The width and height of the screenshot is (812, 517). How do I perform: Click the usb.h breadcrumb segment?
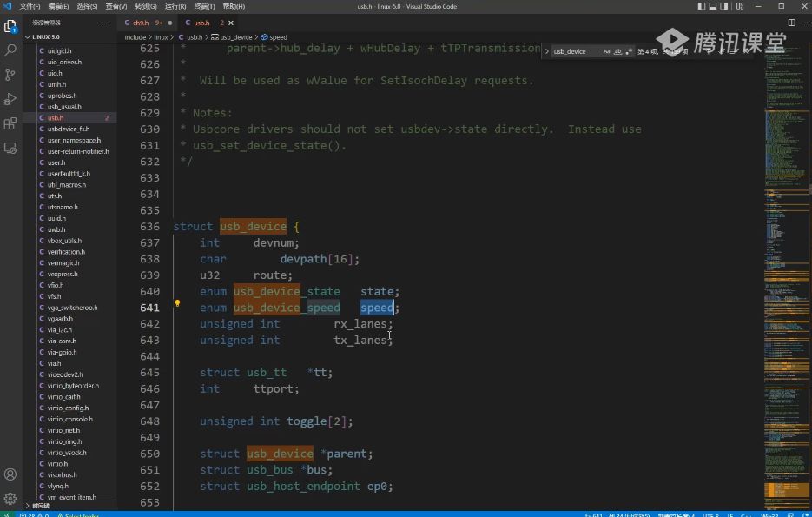coord(190,37)
